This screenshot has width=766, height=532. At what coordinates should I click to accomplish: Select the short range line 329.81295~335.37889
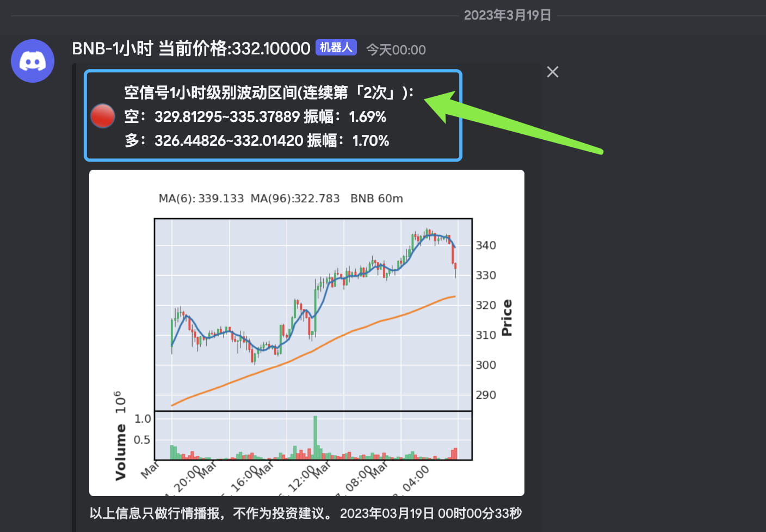(x=255, y=116)
